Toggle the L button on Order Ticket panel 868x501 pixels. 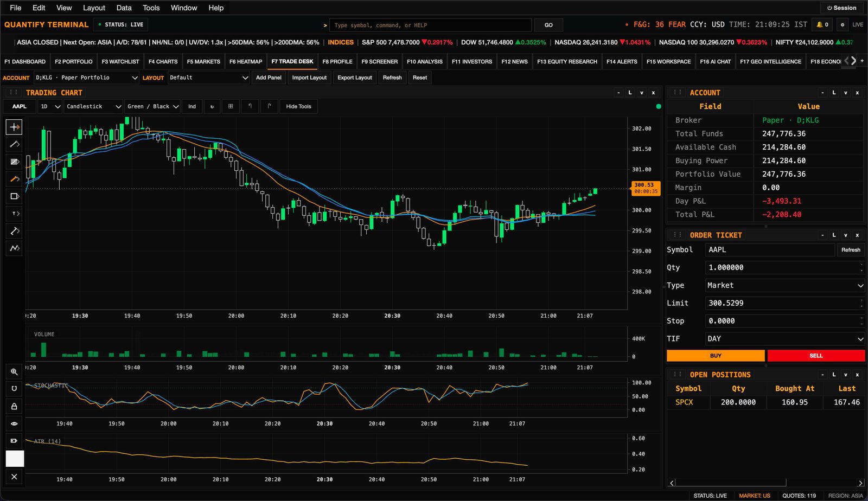point(834,235)
